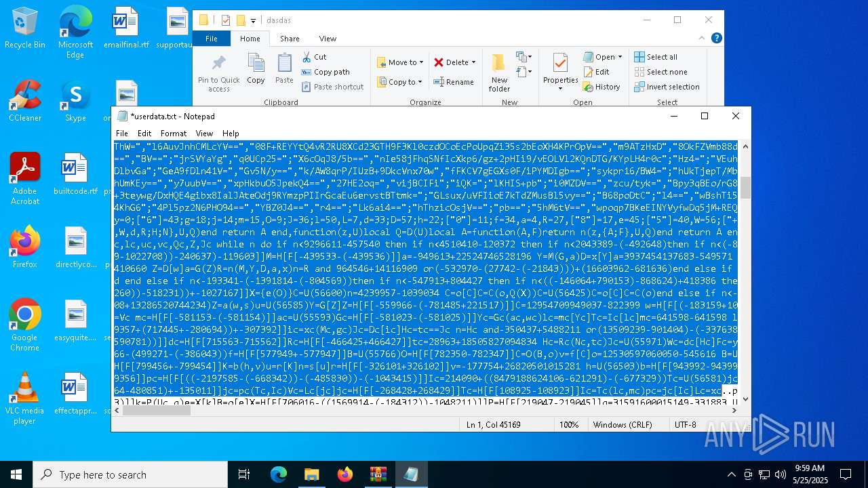Open Notepad View menu
Viewport: 868px width, 488px height.
point(204,134)
